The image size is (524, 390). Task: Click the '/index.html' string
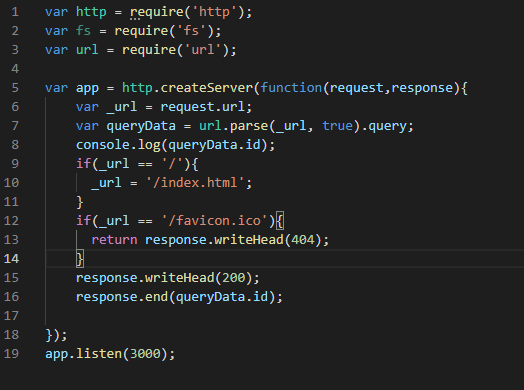(195, 183)
